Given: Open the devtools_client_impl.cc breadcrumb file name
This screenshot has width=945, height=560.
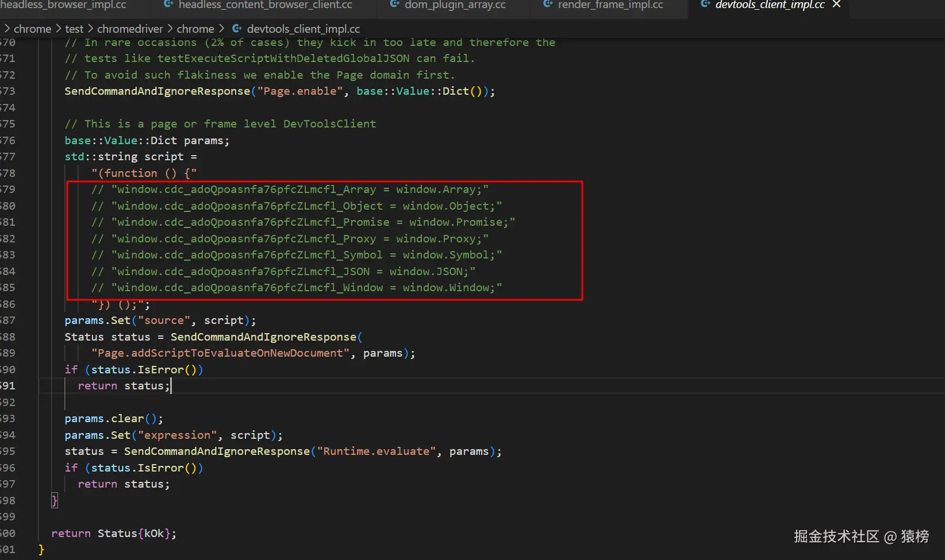Looking at the screenshot, I should coord(304,29).
